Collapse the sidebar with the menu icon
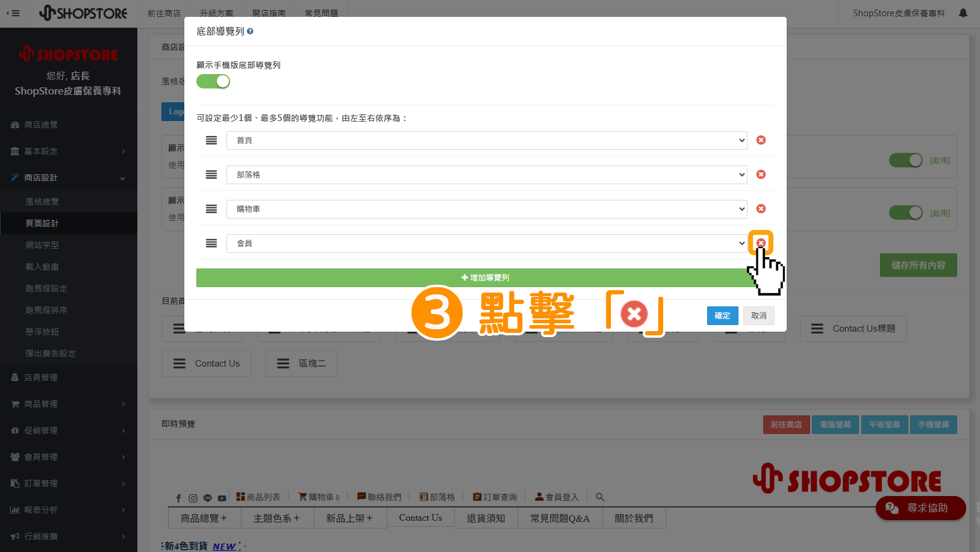Image resolution: width=980 pixels, height=552 pixels. coord(13,13)
